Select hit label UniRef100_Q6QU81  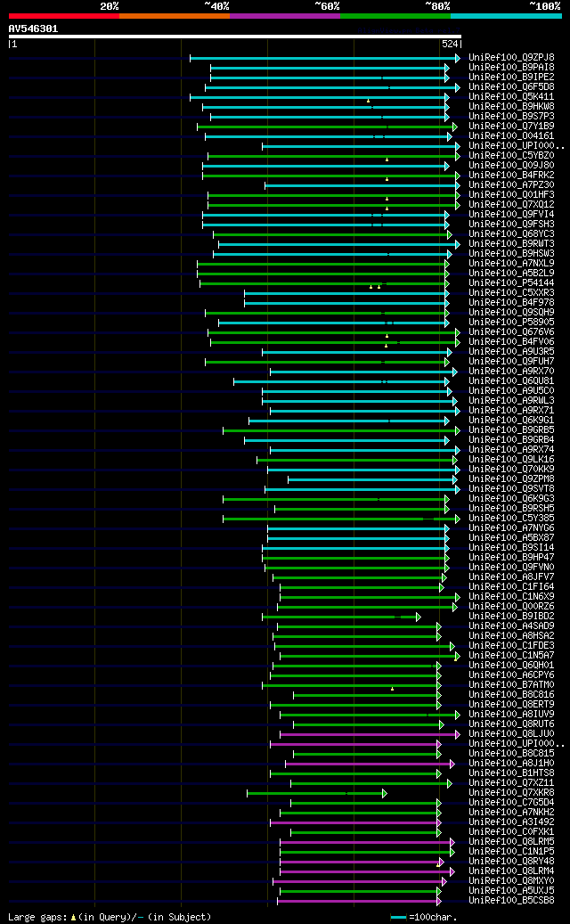click(511, 380)
